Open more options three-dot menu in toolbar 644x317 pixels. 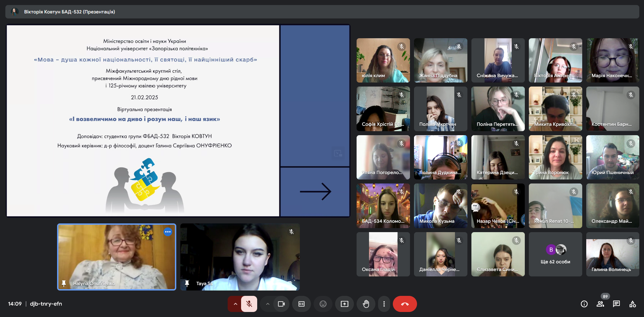click(x=384, y=304)
